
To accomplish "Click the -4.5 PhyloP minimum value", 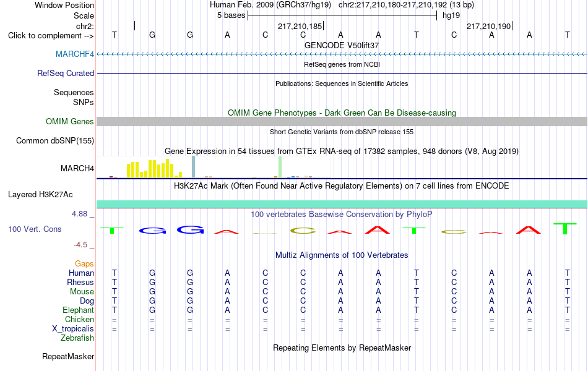I will click(80, 245).
